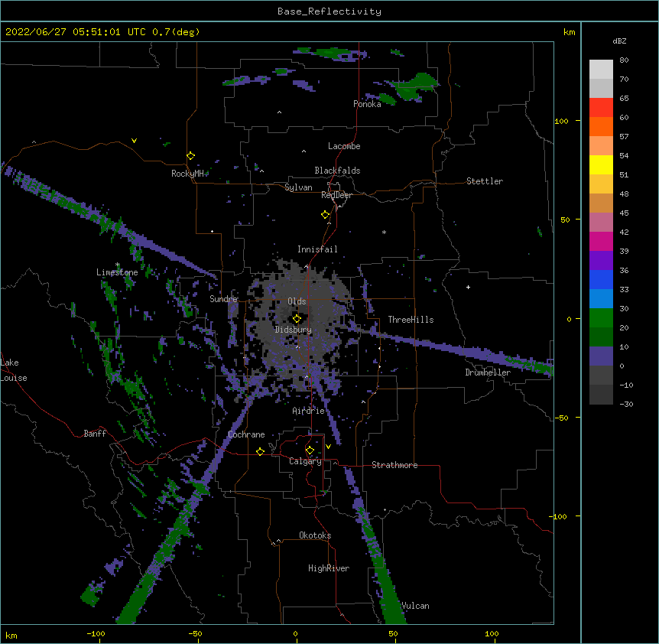Click the bright green swatch below 30
This screenshot has width=659, height=644.
pyautogui.click(x=601, y=318)
